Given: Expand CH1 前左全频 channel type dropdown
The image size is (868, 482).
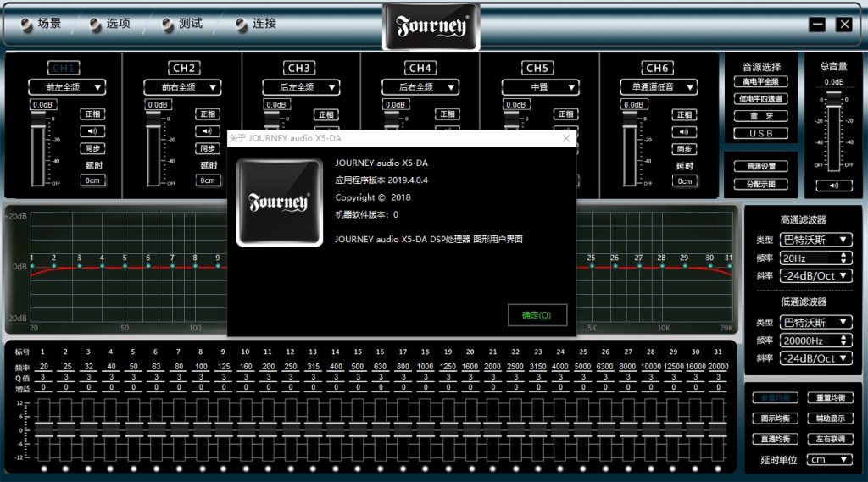Looking at the screenshot, I should [67, 87].
